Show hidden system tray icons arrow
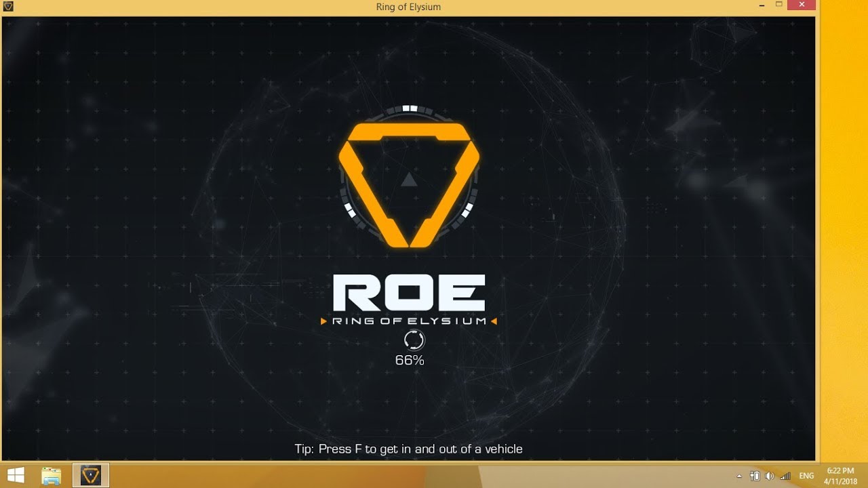 coord(739,476)
